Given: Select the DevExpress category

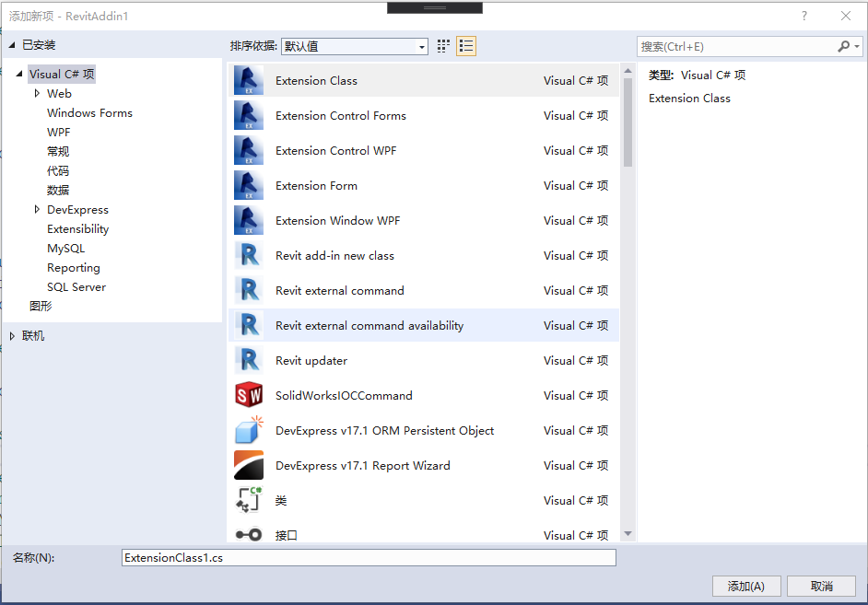Looking at the screenshot, I should (x=77, y=210).
